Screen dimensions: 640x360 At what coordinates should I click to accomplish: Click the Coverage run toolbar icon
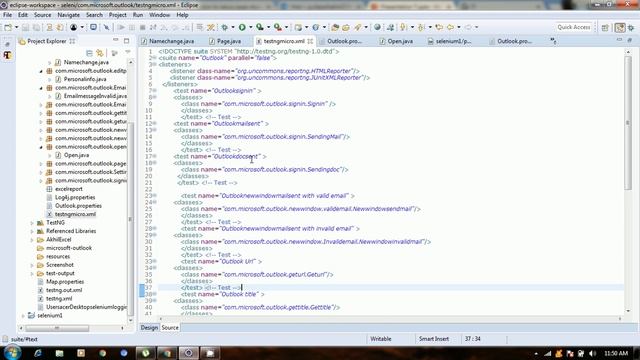260,27
